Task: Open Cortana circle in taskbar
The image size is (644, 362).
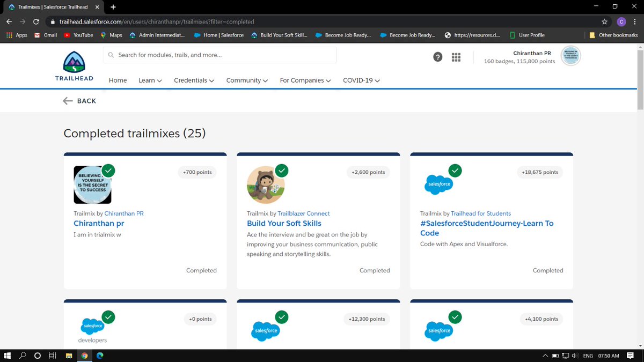Action: 38,356
